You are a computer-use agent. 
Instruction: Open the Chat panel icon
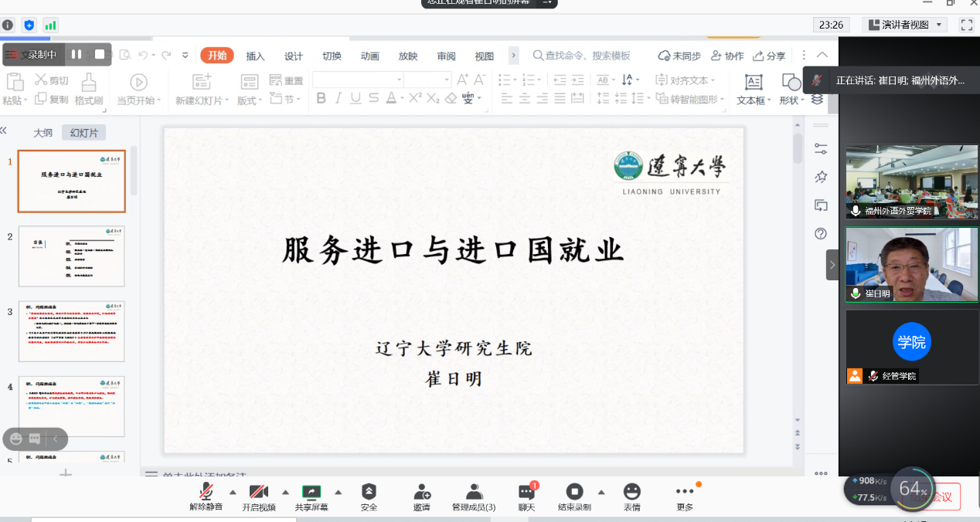(526, 492)
